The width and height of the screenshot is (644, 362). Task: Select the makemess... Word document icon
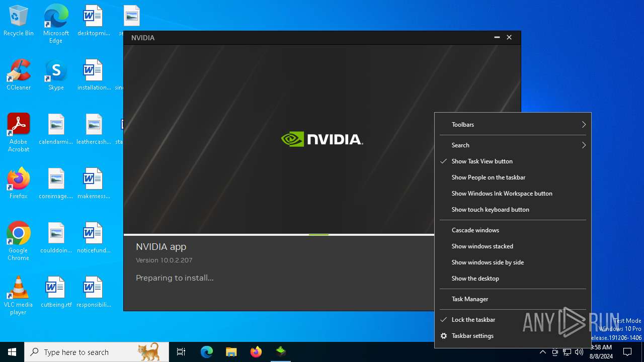94,184
